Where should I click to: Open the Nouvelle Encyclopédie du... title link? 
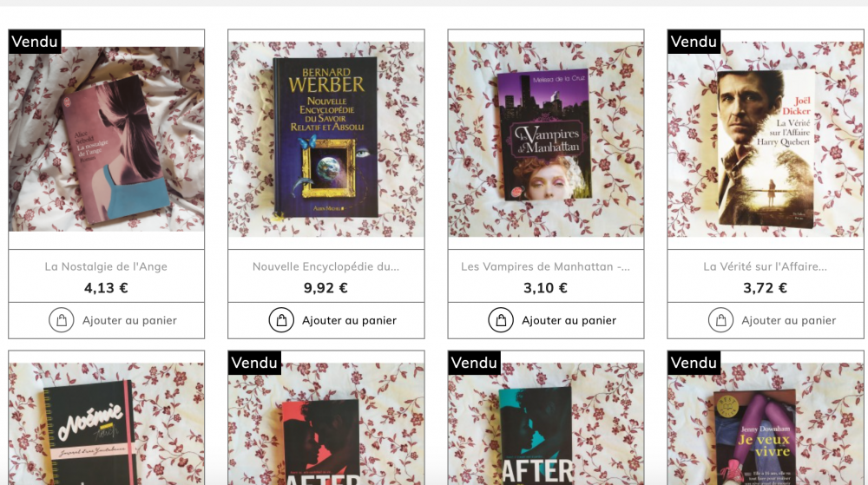tap(326, 266)
